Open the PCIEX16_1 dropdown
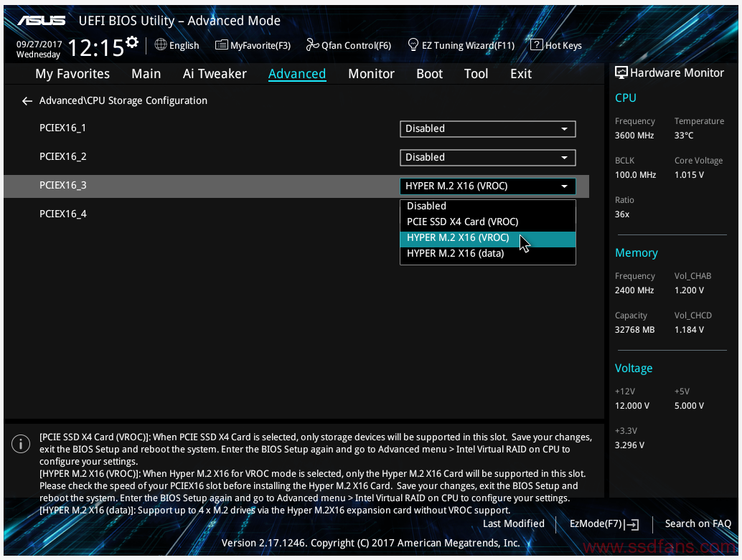 point(488,128)
